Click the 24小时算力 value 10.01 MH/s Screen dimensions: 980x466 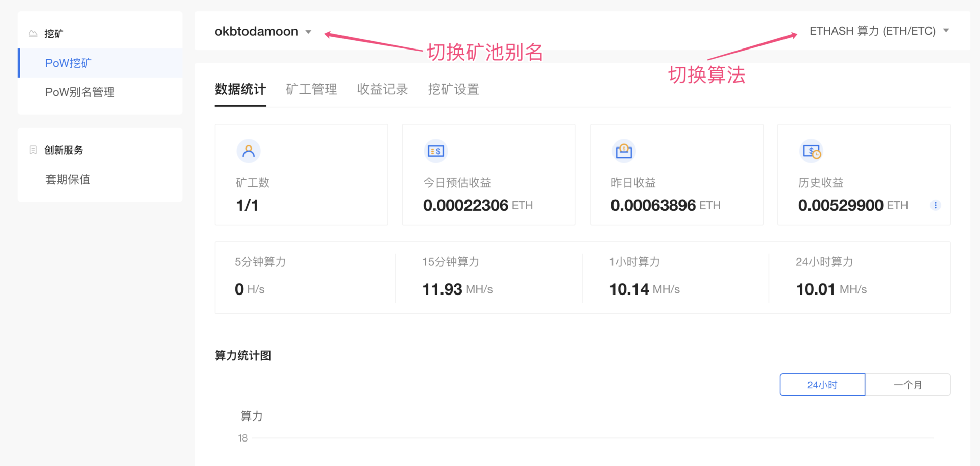click(x=831, y=289)
